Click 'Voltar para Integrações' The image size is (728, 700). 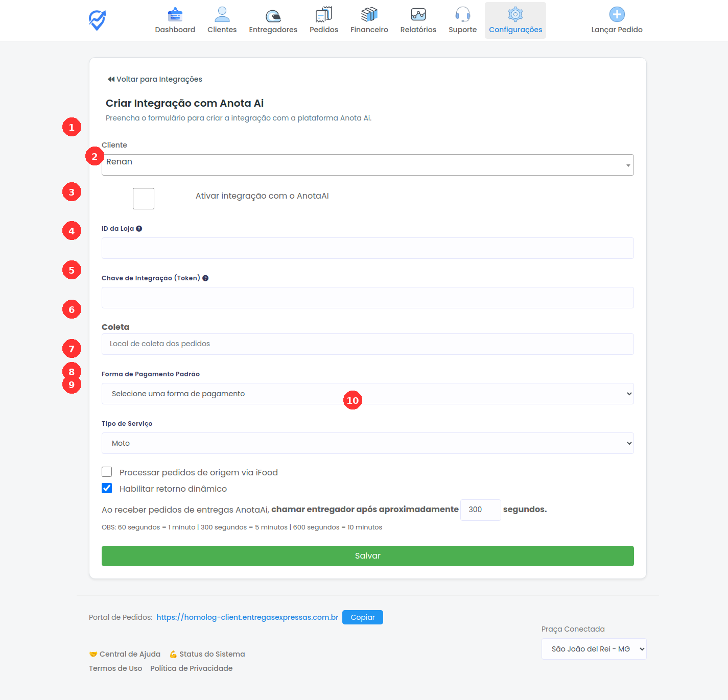(154, 79)
